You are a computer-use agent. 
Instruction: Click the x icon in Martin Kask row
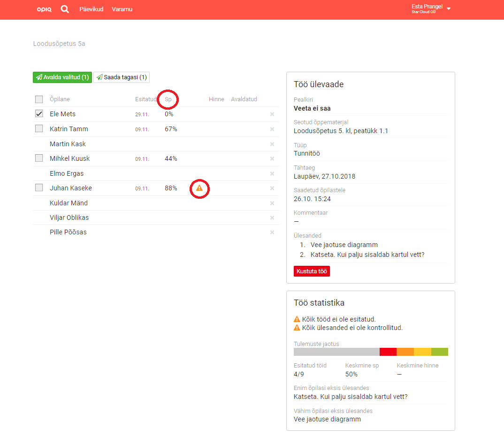(x=272, y=144)
